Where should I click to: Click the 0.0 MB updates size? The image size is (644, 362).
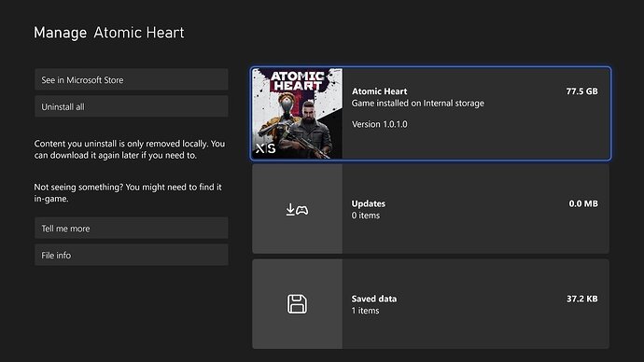tap(583, 203)
